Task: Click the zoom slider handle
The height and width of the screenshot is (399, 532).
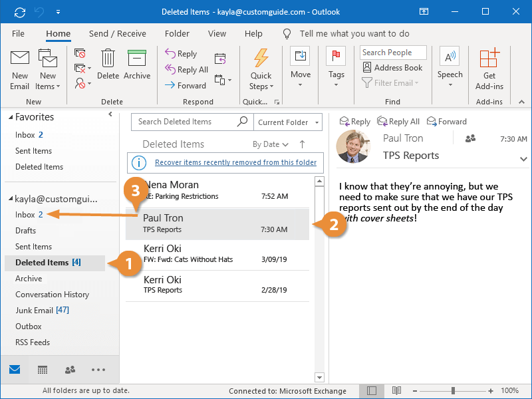Action: pos(453,391)
